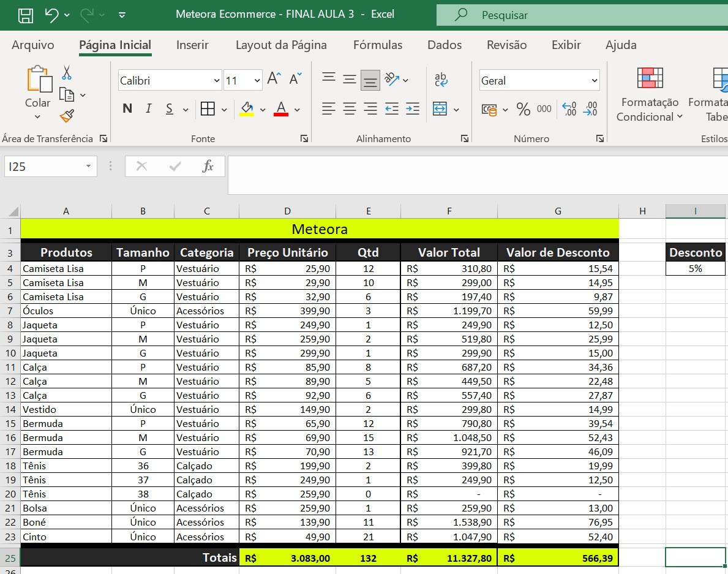The image size is (728, 574).
Task: Select the Format Painter brush icon
Action: [67, 116]
